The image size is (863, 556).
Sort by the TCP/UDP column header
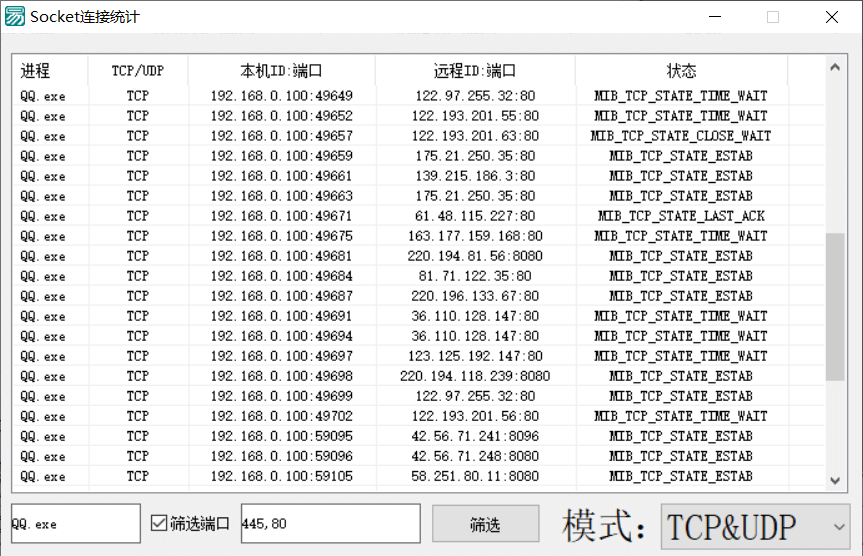pyautogui.click(x=137, y=71)
